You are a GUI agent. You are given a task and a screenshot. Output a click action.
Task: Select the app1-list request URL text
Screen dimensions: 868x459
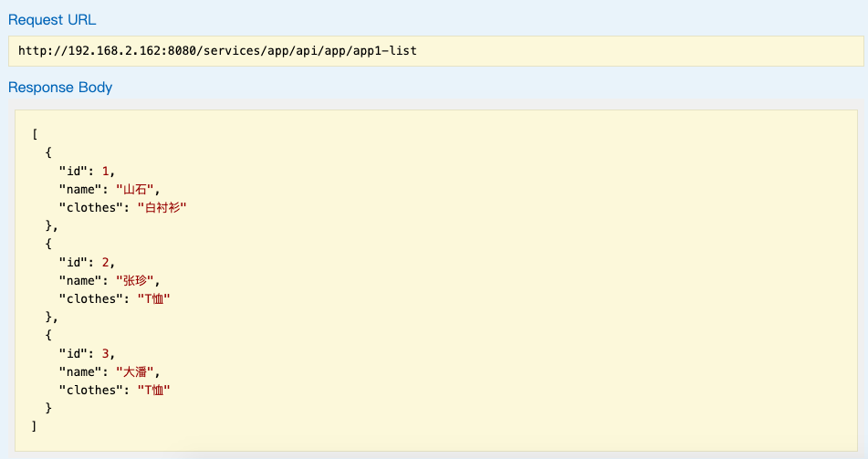217,51
